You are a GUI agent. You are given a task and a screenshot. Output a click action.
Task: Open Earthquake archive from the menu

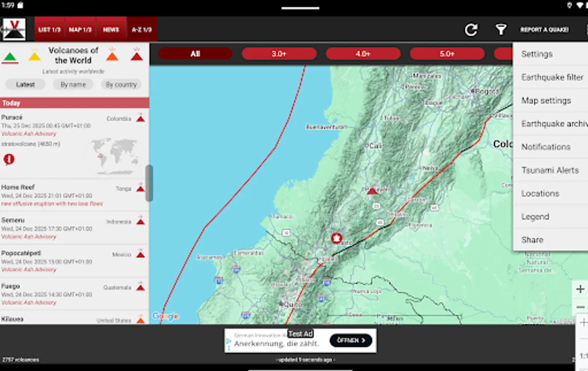(x=552, y=124)
